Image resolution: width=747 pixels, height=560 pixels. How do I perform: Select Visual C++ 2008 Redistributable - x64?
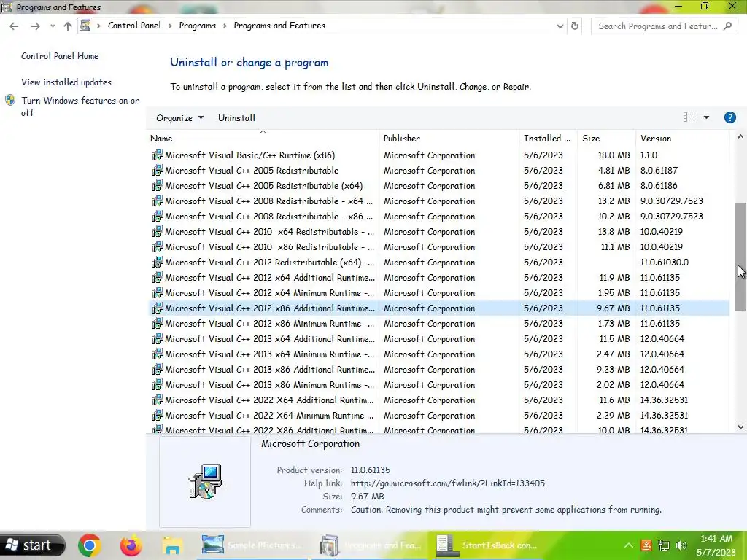[x=438, y=201]
